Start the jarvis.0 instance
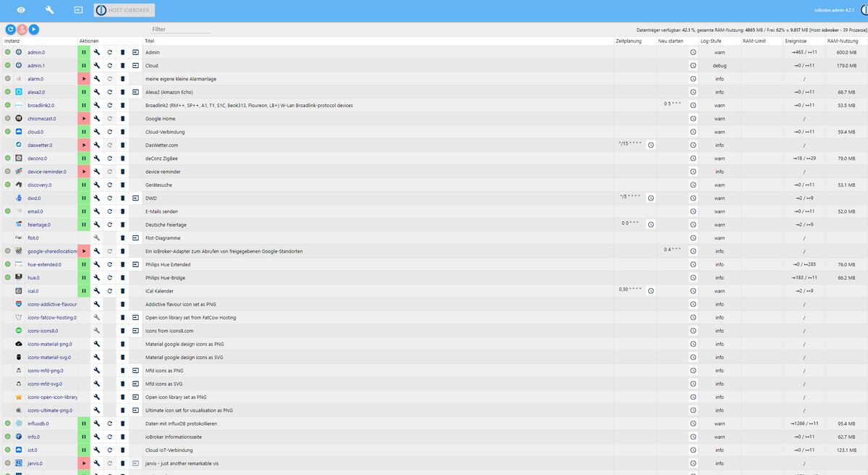868x475 pixels. 83,463
